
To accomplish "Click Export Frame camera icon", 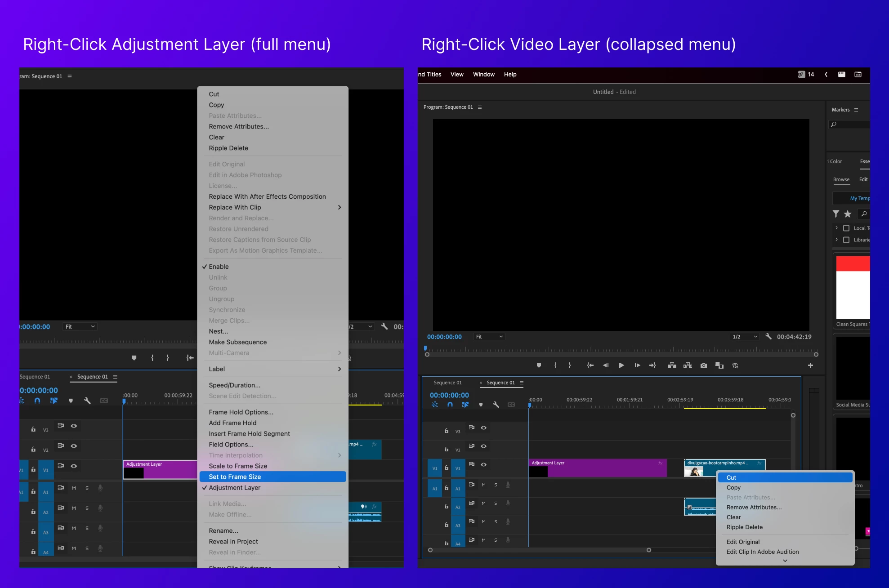I will 704,365.
